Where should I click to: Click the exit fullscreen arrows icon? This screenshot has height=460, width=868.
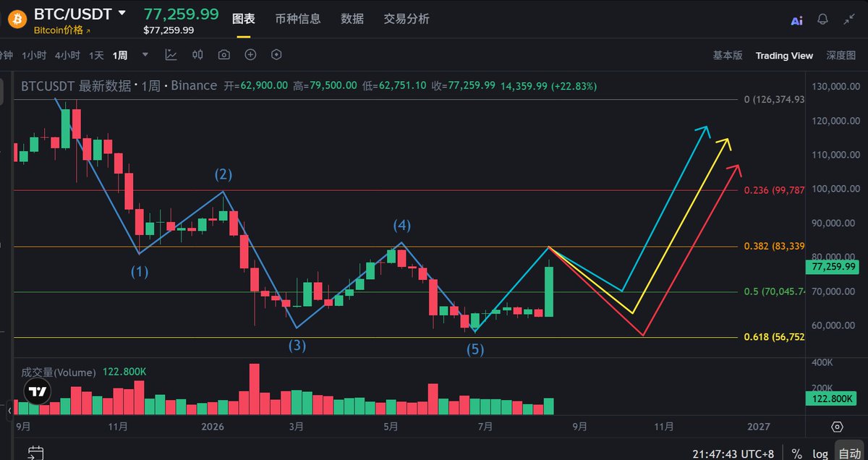[849, 20]
